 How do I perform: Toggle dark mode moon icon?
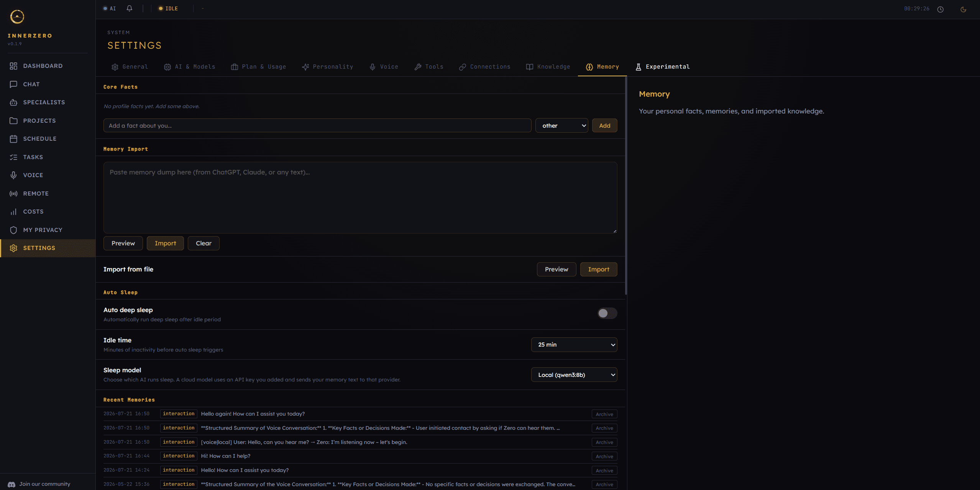963,9
